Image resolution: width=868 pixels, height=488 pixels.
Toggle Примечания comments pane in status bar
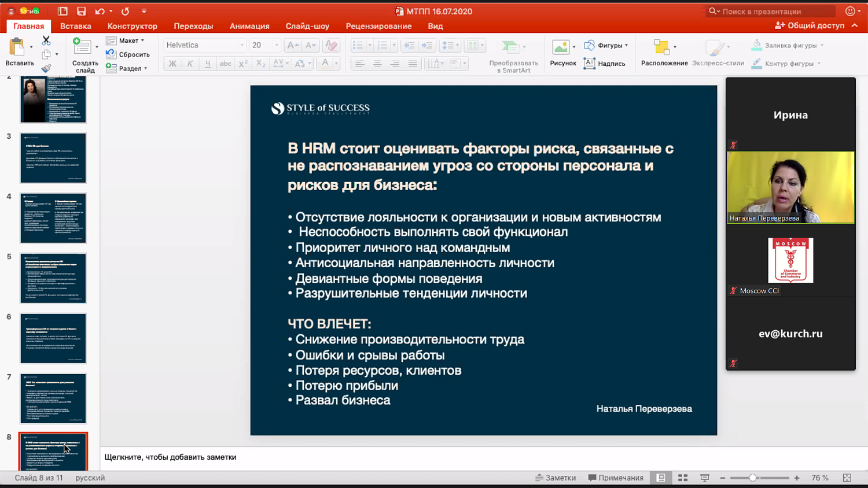click(x=616, y=478)
